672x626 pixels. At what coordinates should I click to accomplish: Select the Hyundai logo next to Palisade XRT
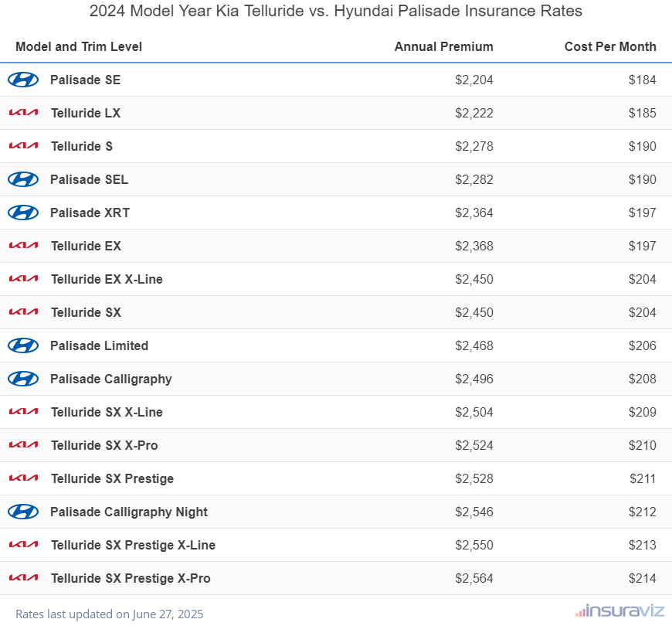23,213
